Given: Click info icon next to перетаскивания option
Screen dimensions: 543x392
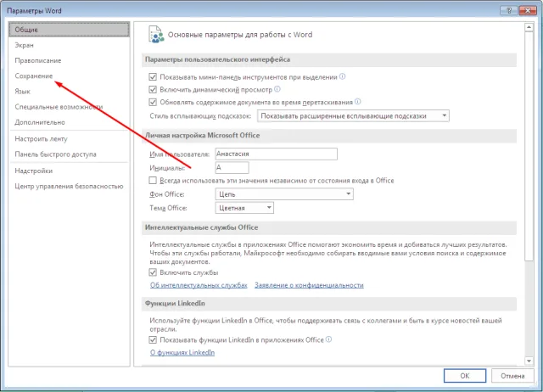Looking at the screenshot, I should click(358, 102).
